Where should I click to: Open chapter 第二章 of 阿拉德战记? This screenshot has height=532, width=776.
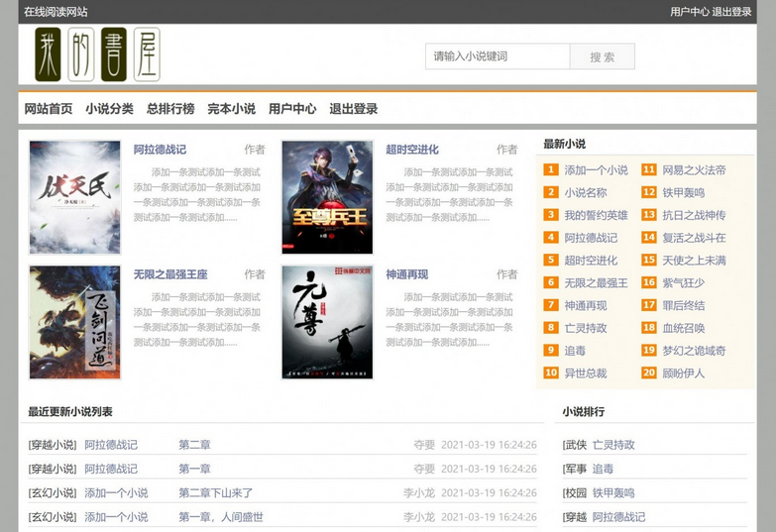pyautogui.click(x=194, y=445)
